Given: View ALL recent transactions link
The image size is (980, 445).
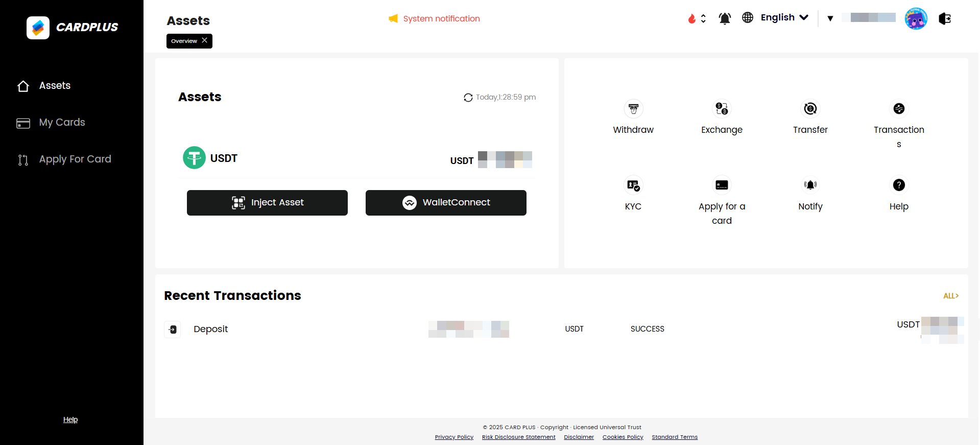Looking at the screenshot, I should [950, 296].
